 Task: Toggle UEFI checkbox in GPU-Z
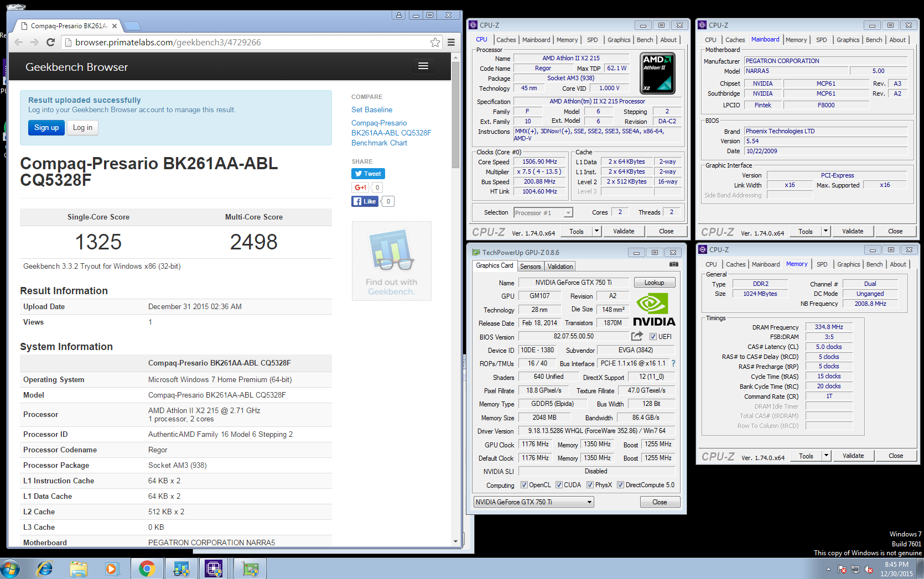coord(653,336)
